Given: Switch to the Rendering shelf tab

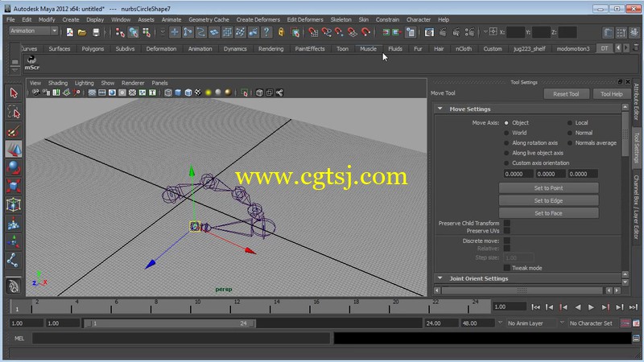Looking at the screenshot, I should click(270, 49).
